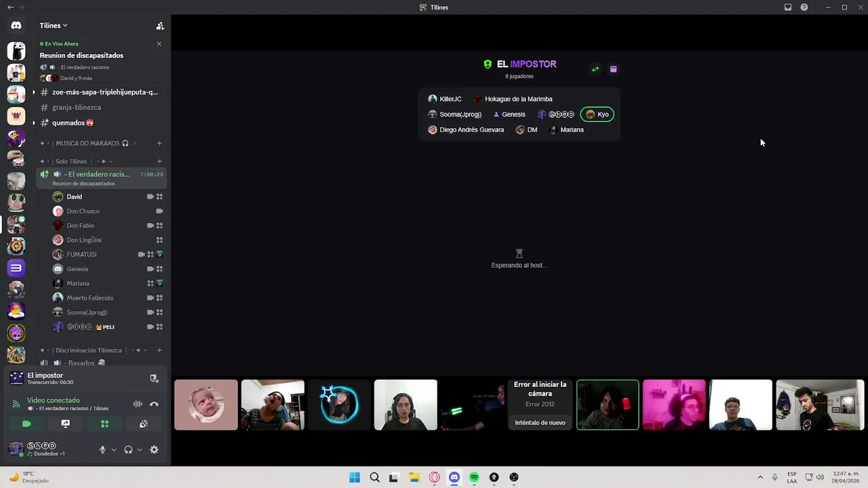
Task: Click green swap arrows icon beside EL IMPOSTOR
Action: tap(595, 69)
